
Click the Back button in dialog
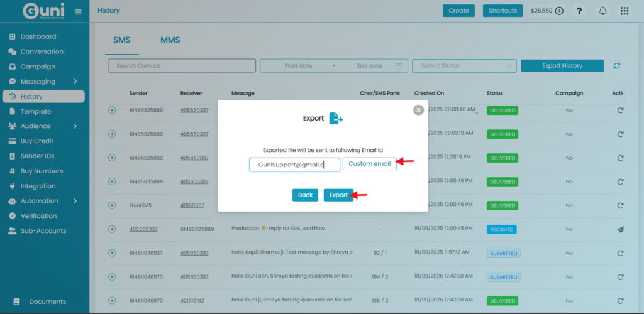305,195
